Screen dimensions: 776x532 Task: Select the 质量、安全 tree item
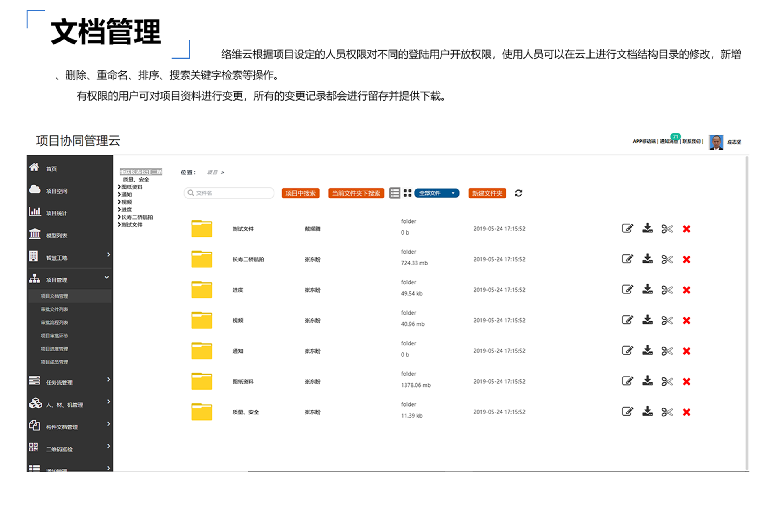click(x=136, y=180)
